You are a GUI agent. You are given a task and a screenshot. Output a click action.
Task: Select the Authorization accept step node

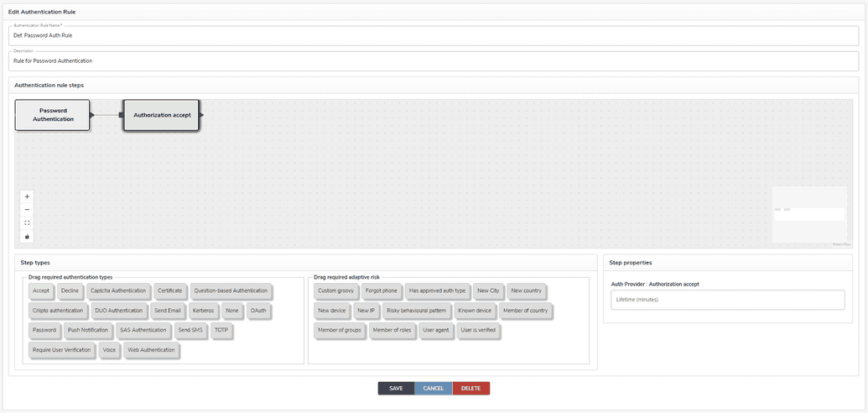(161, 115)
